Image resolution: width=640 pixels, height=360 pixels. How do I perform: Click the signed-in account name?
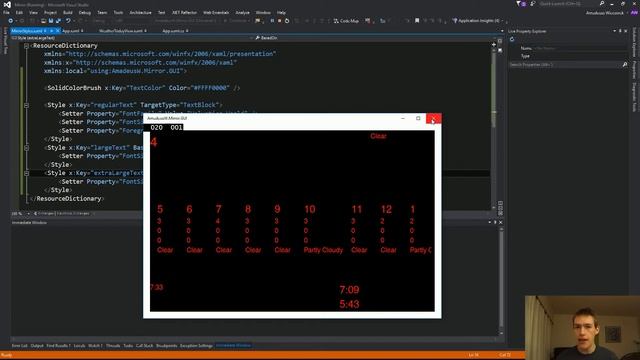[604, 13]
